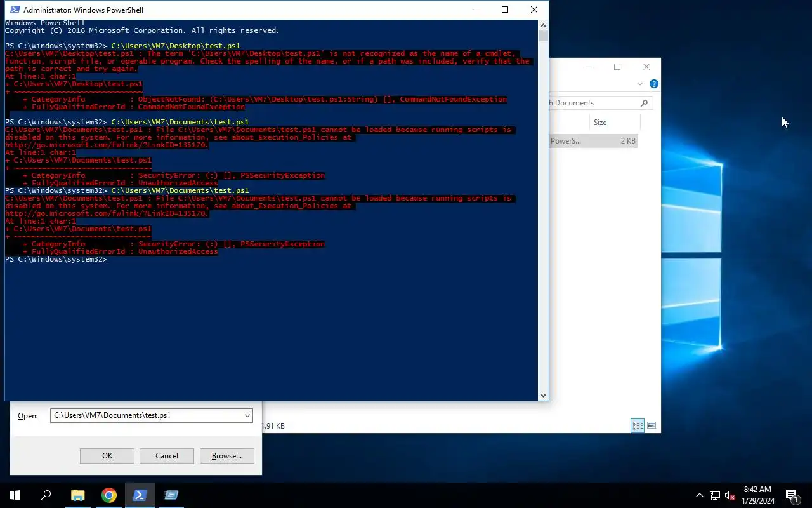Maximize the File Explorer window
The height and width of the screenshot is (508, 812).
[617, 67]
